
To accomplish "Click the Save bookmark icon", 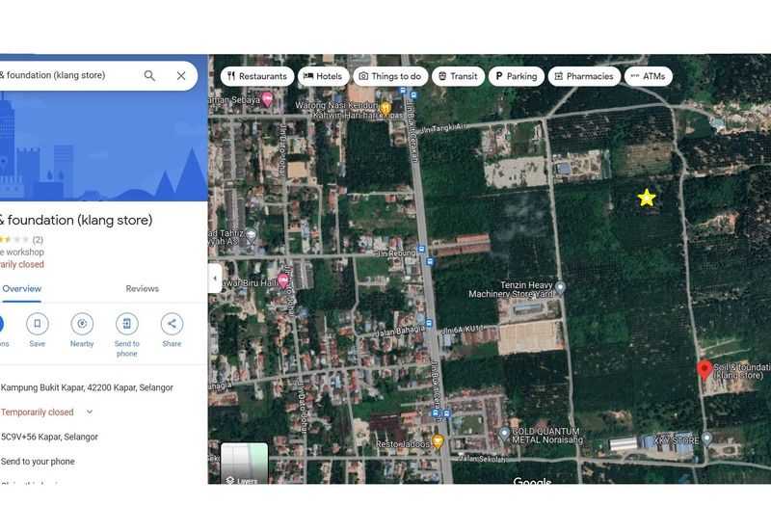I will tap(37, 324).
